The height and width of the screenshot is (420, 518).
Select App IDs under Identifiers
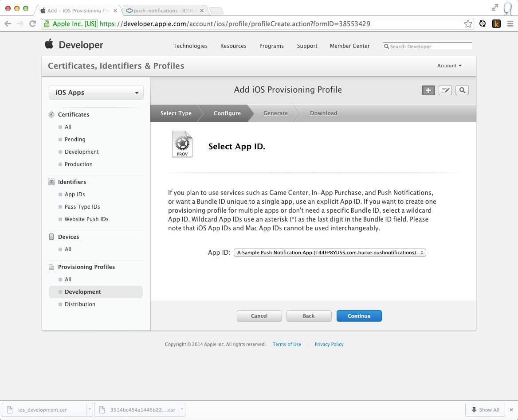[x=75, y=194]
